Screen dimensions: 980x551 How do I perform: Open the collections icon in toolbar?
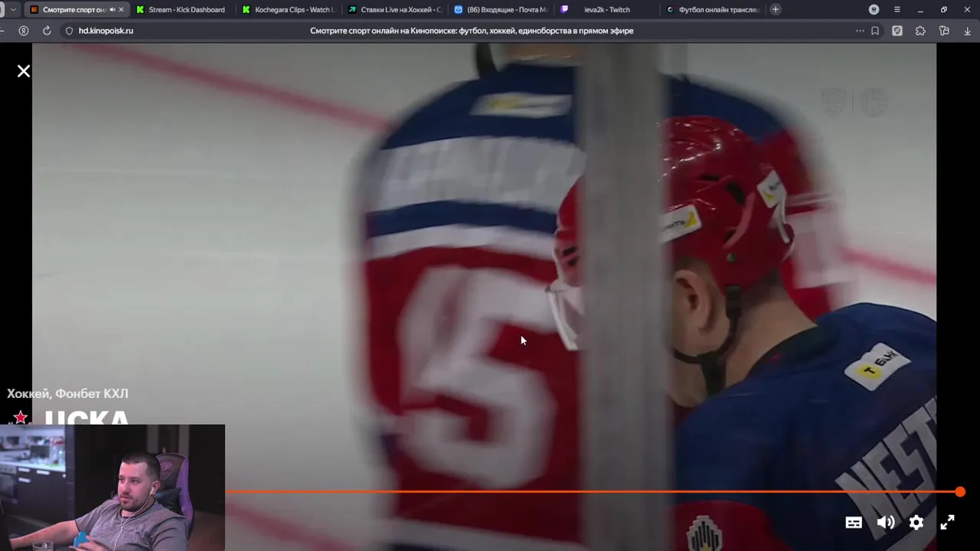944,31
